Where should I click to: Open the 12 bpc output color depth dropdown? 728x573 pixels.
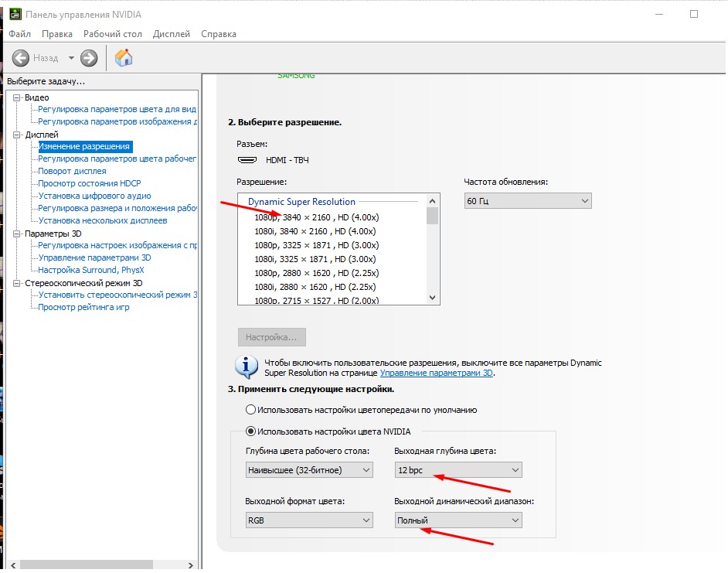(x=458, y=470)
